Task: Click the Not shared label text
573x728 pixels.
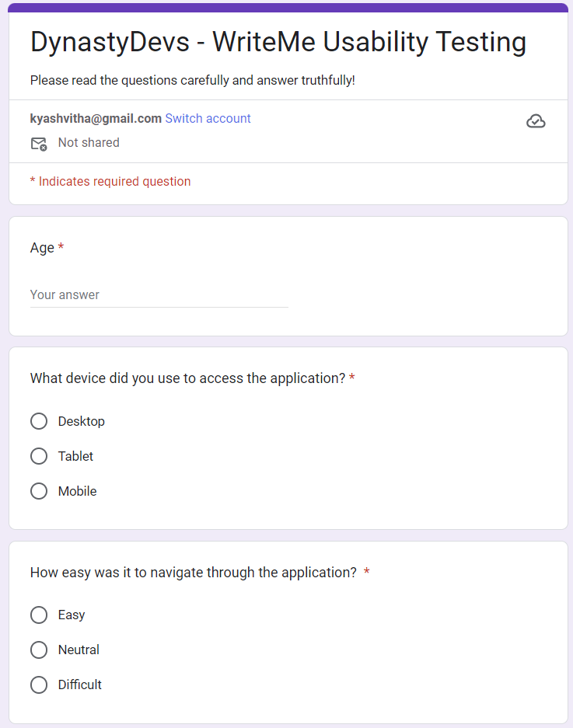Action: [89, 143]
